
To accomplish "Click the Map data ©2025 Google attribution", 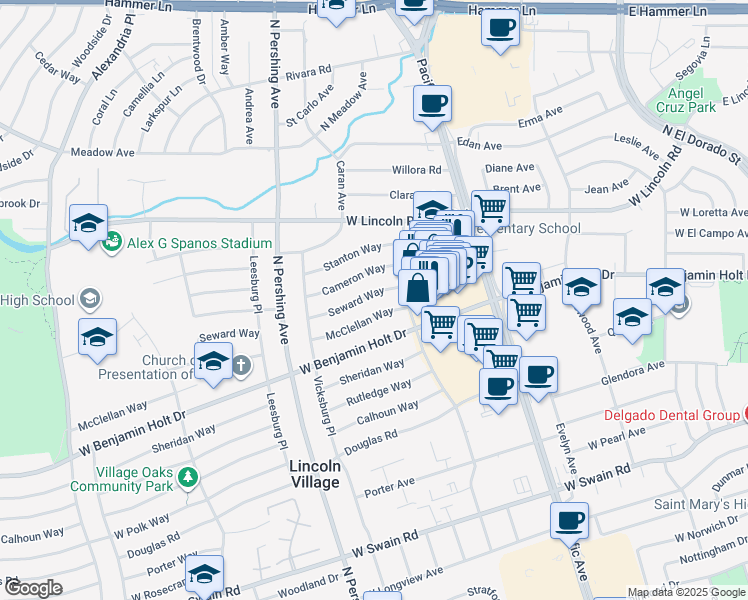I will 685,593.
